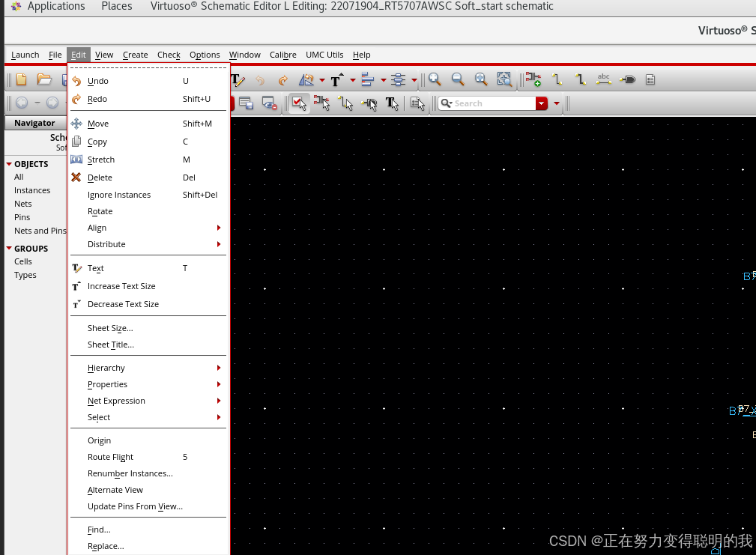This screenshot has height=555, width=756.
Task: Click the navigate back arrow icon
Action: tap(22, 103)
